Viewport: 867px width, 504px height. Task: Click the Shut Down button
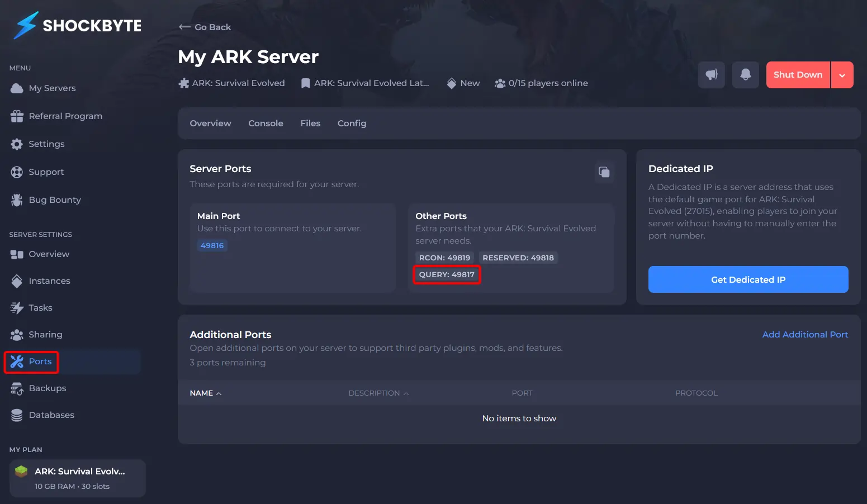(x=798, y=75)
